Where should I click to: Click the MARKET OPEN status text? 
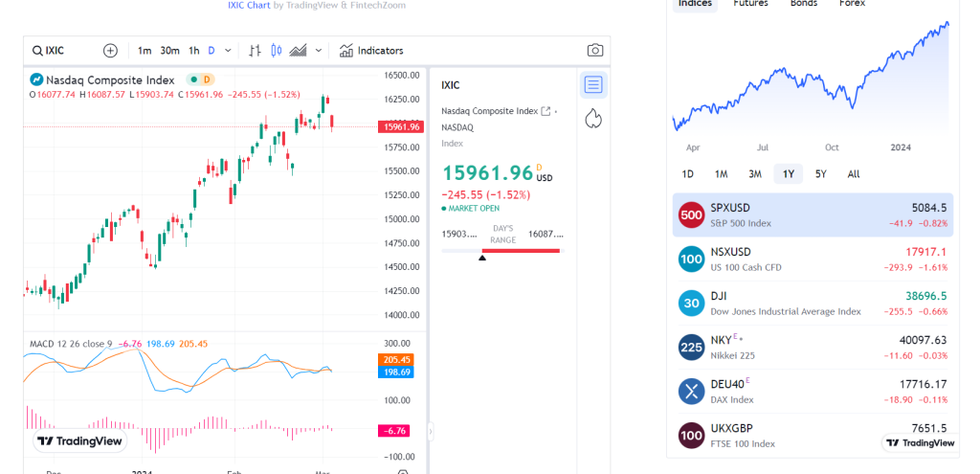click(x=474, y=208)
